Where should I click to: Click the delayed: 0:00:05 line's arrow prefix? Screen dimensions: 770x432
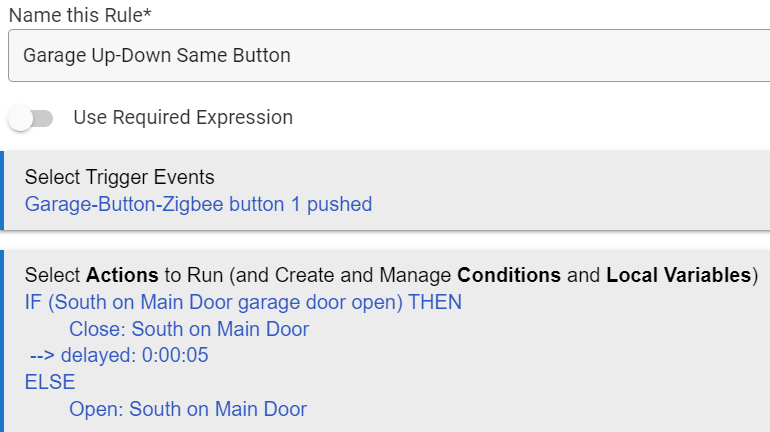[41, 356]
